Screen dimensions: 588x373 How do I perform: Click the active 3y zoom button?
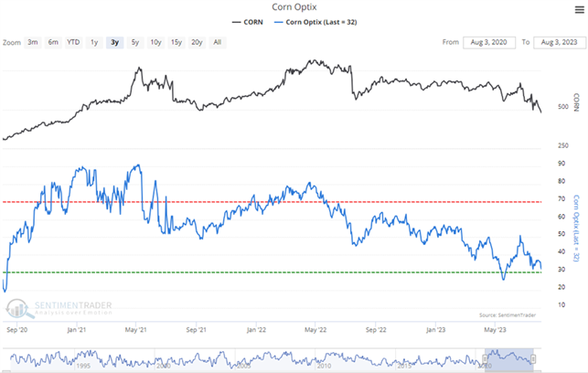[x=114, y=42]
